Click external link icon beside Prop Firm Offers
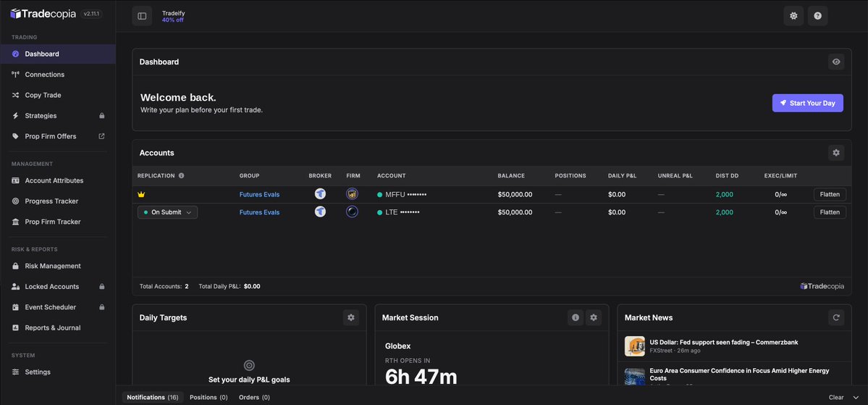 (x=101, y=136)
